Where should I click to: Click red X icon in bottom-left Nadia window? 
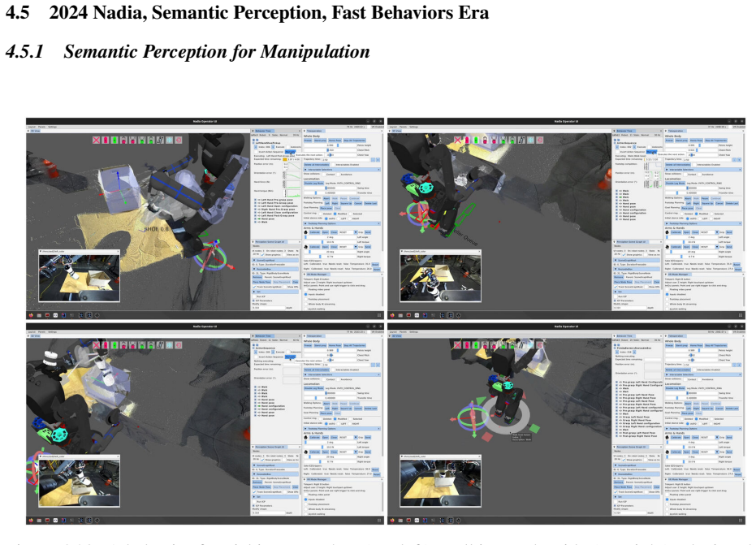click(97, 345)
